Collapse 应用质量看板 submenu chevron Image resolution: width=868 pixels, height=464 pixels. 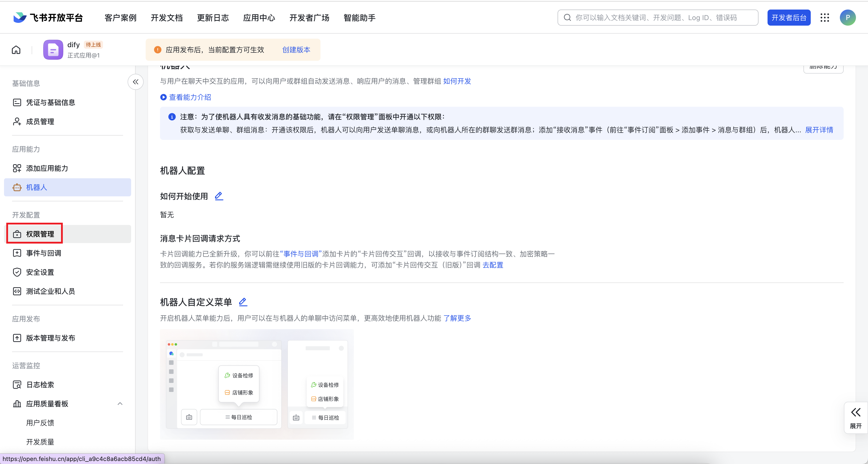120,404
